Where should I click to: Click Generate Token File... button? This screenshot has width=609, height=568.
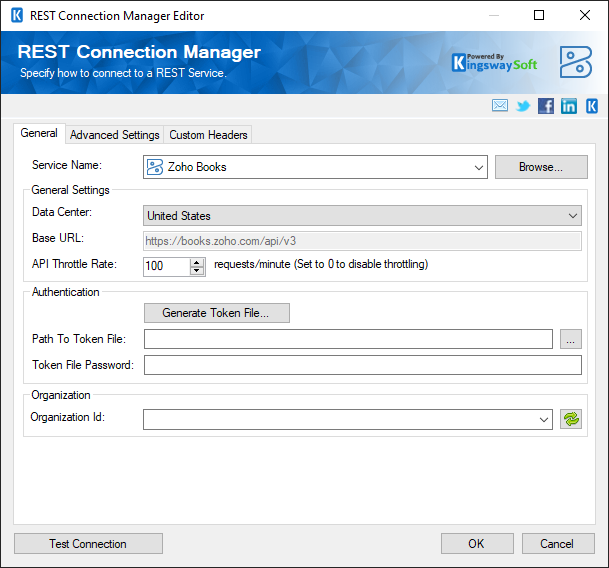(217, 313)
